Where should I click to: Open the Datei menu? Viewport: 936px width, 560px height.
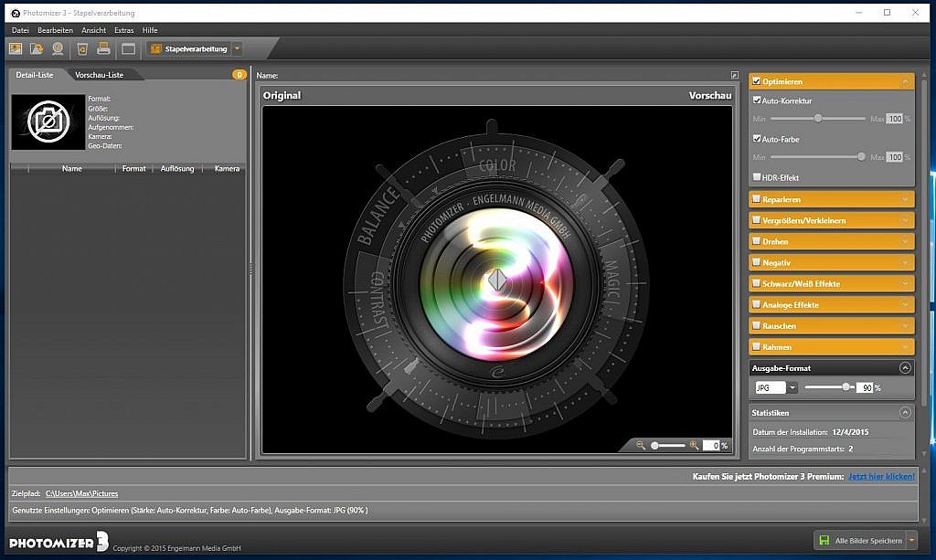20,30
